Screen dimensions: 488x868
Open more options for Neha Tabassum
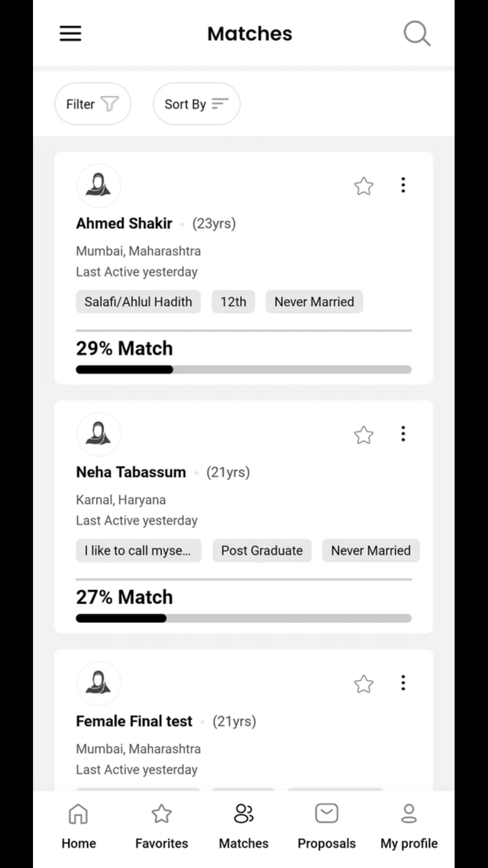click(x=403, y=434)
